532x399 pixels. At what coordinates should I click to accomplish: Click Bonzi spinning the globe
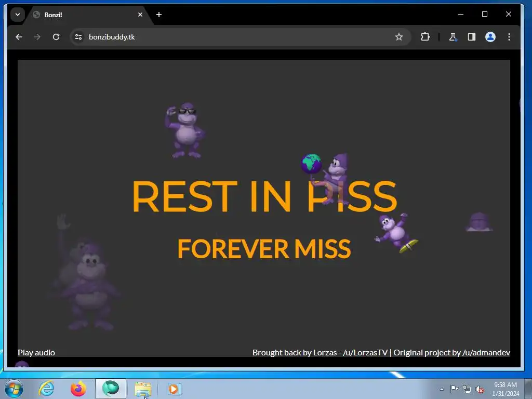(325, 178)
